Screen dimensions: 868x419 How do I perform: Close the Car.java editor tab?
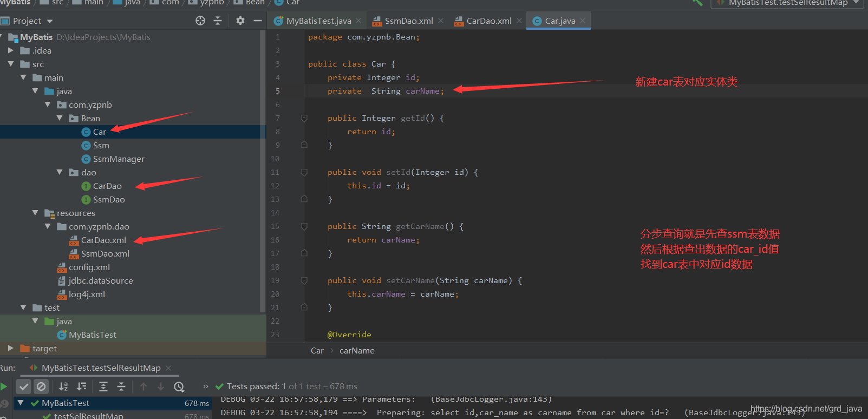(583, 21)
